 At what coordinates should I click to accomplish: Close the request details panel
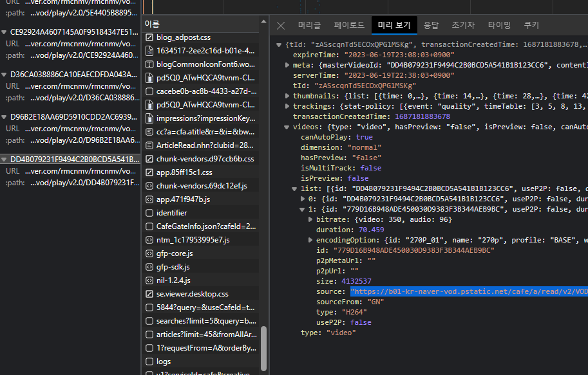pyautogui.click(x=281, y=26)
